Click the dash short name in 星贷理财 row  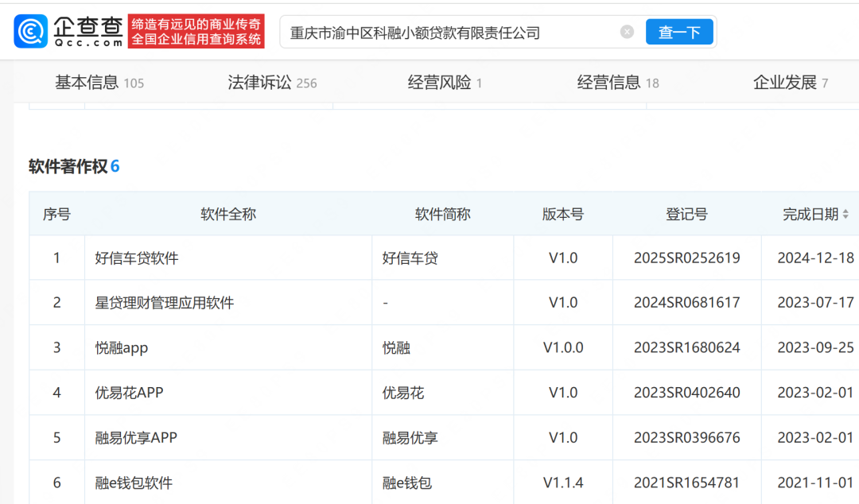click(x=386, y=303)
